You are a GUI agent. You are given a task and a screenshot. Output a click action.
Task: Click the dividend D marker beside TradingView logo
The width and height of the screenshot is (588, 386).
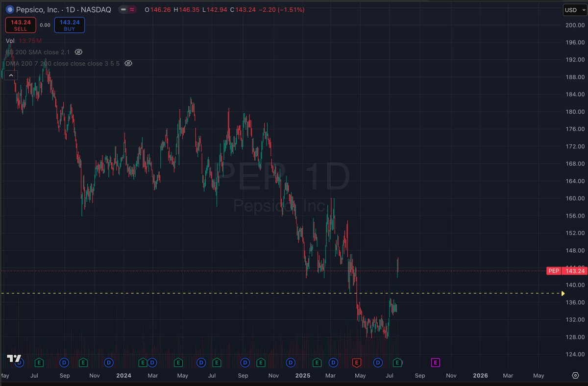click(x=19, y=362)
